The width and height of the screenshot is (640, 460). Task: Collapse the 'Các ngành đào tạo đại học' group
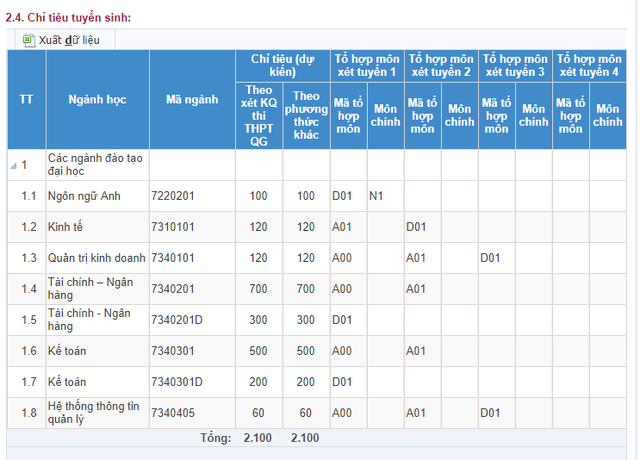click(x=13, y=164)
